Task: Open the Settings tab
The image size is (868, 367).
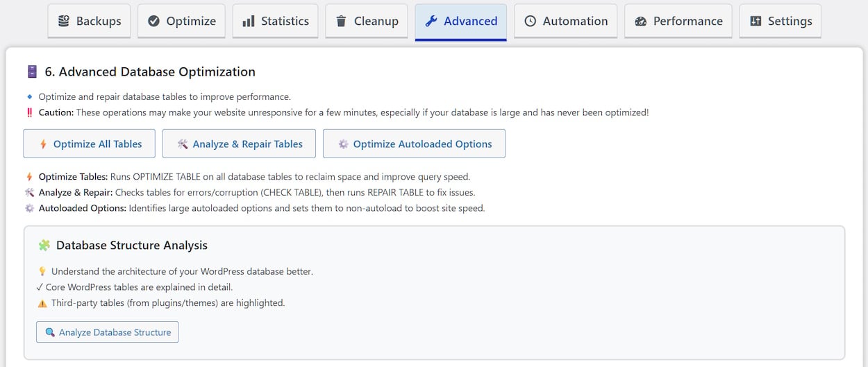Action: coord(780,22)
